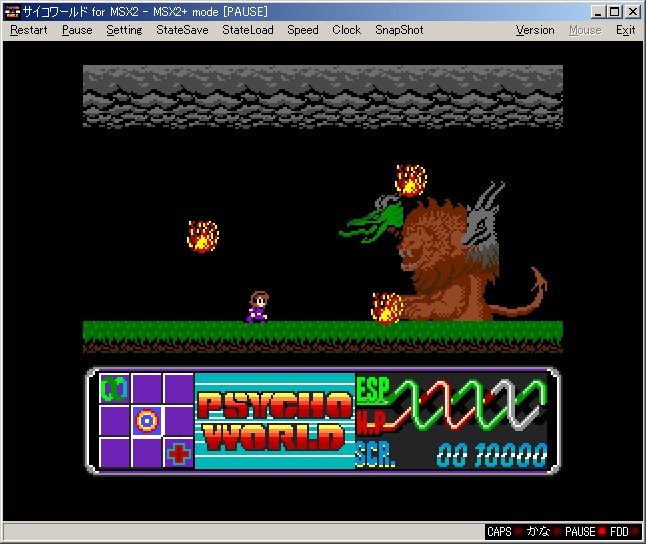
Task: Open the StateLoad menu
Action: (248, 30)
